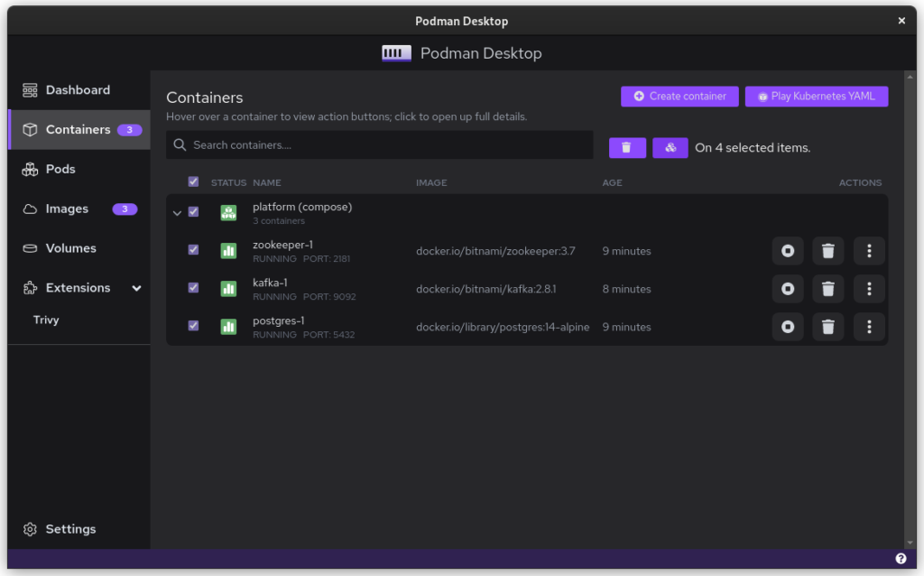Click the help icon in status bar
The height and width of the screenshot is (576, 924).
coord(901,558)
